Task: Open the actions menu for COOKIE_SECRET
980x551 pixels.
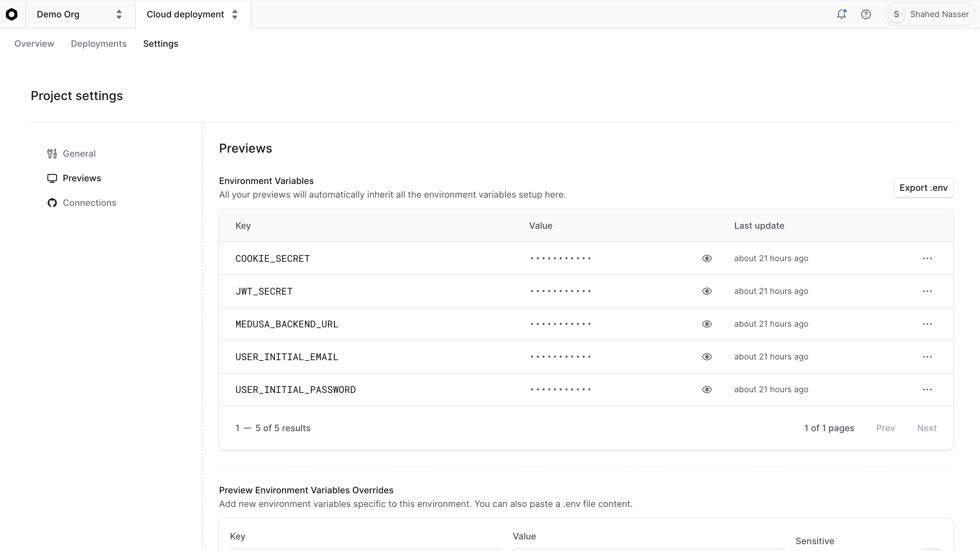Action: coord(927,258)
